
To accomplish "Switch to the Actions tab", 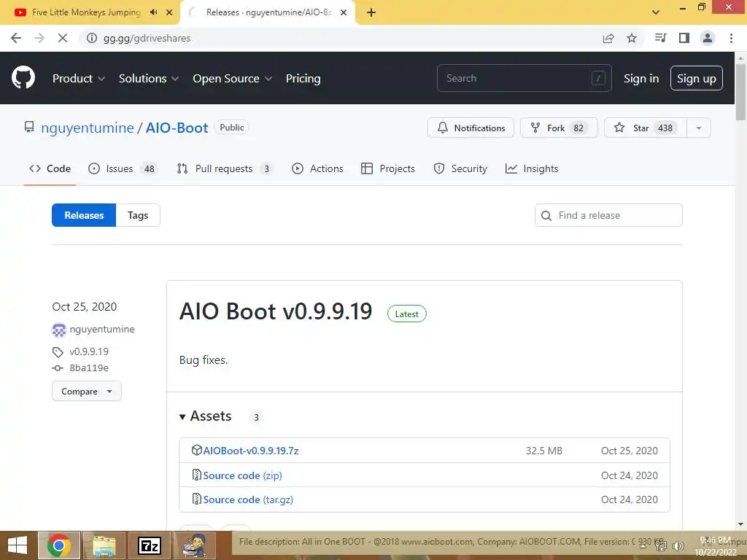I will (317, 168).
